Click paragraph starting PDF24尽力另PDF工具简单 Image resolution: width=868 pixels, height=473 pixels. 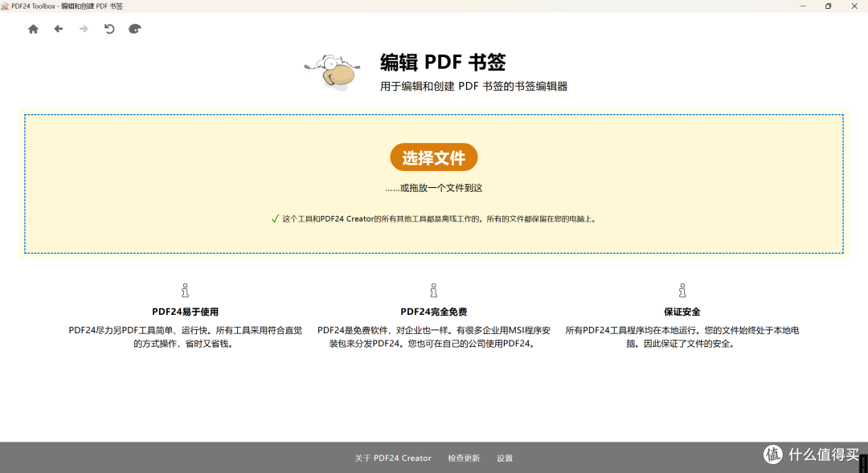(x=186, y=337)
